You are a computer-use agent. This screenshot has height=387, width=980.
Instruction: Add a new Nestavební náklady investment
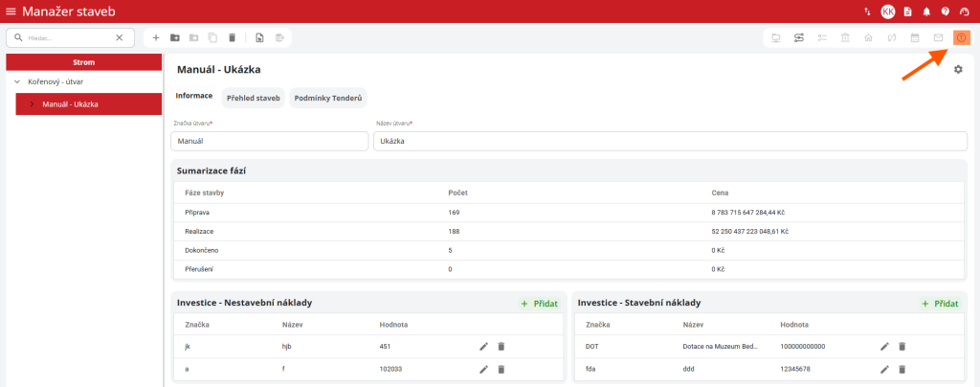coord(540,304)
